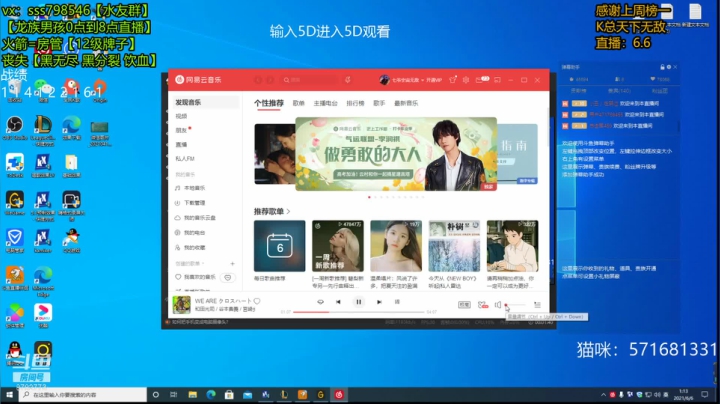This screenshot has height=404, width=720.
Task: Open the anime boy studying playlist card
Action: tap(512, 246)
